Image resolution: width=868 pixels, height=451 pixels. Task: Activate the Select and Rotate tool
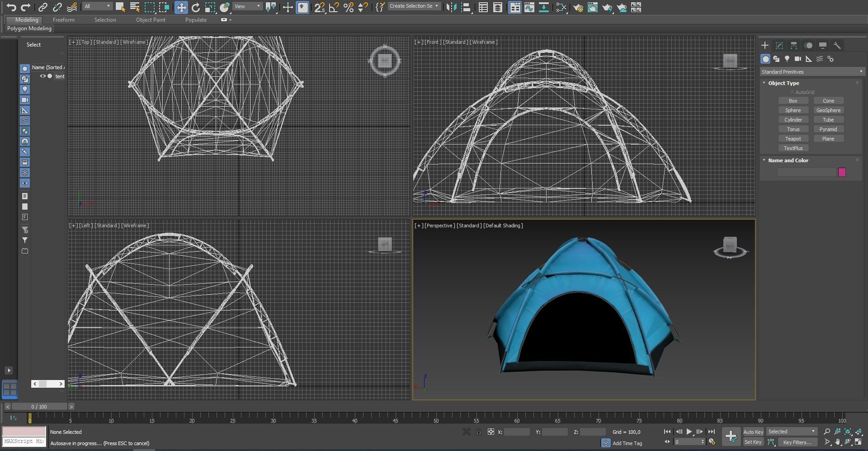(196, 7)
